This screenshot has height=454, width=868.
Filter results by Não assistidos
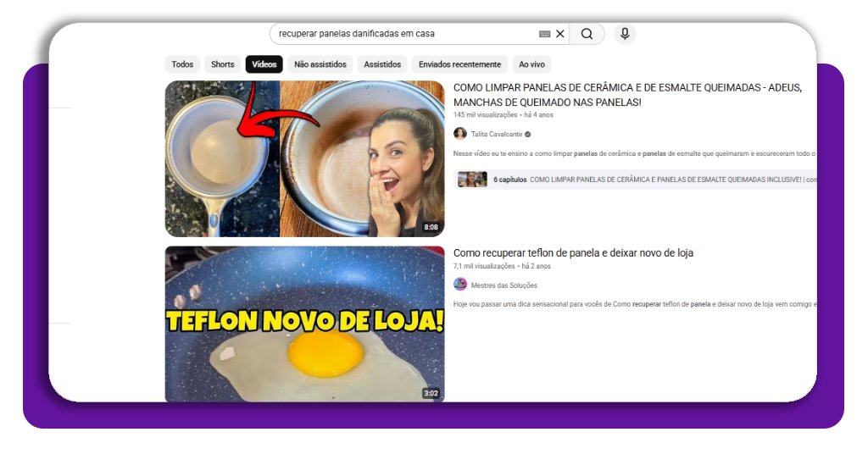(x=320, y=64)
